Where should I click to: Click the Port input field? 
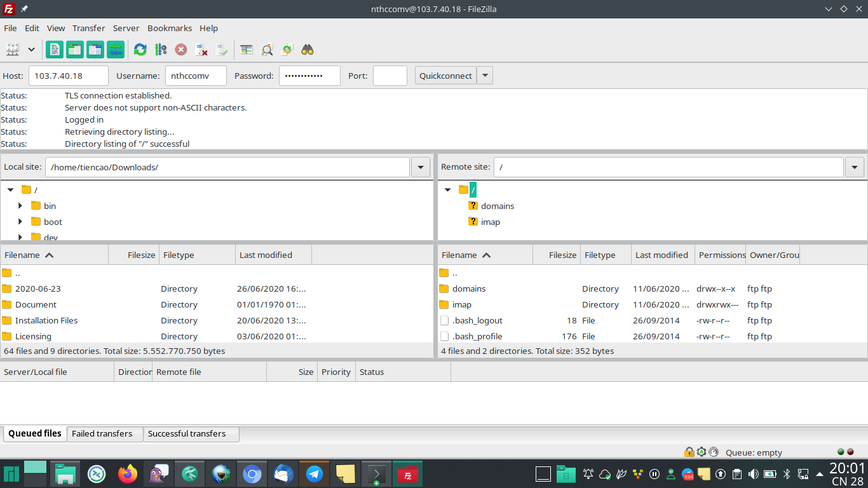click(x=390, y=76)
